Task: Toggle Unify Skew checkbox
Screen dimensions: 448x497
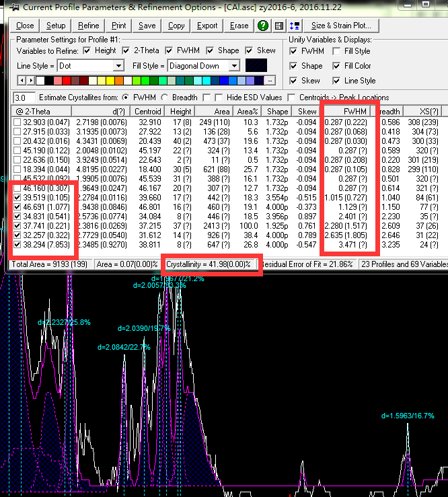Action: [x=293, y=81]
